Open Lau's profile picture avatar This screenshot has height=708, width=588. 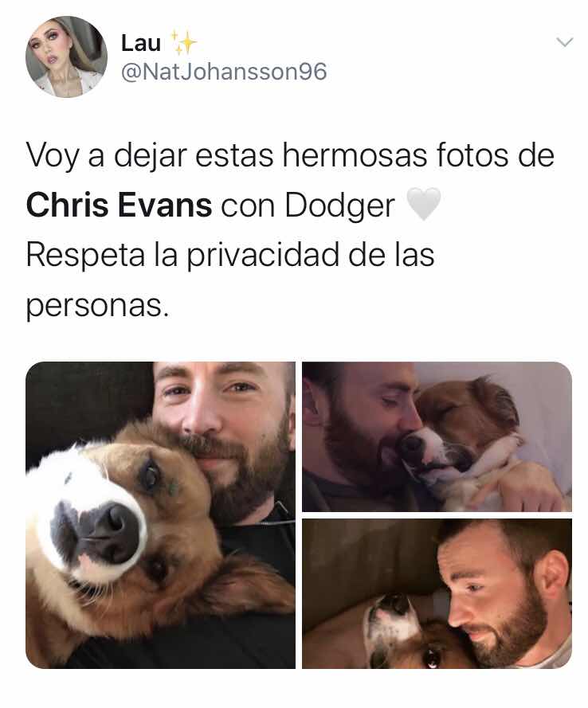pyautogui.click(x=66, y=57)
